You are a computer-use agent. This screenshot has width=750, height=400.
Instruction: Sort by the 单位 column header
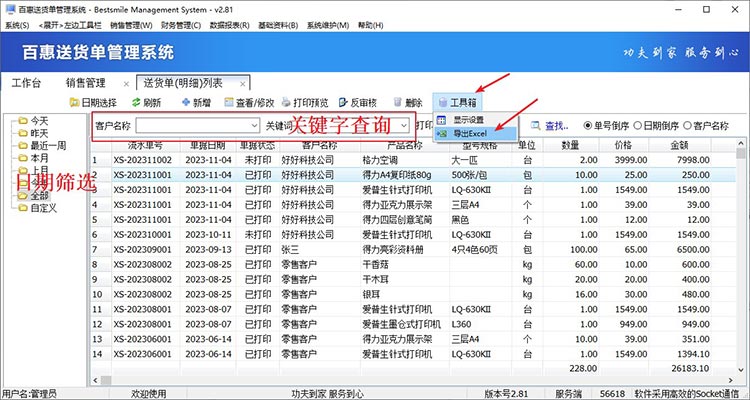point(527,146)
